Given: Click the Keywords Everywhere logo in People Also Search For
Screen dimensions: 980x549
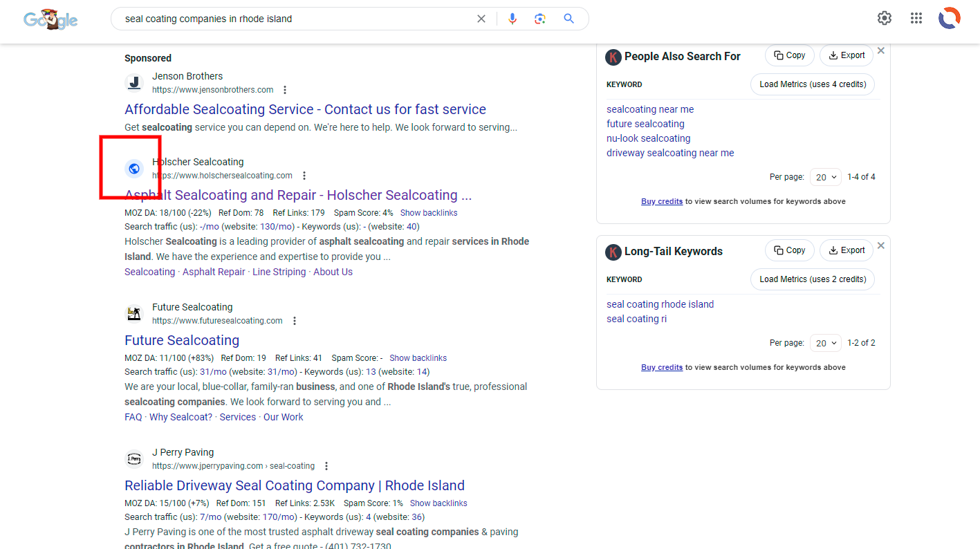Looking at the screenshot, I should [x=613, y=57].
